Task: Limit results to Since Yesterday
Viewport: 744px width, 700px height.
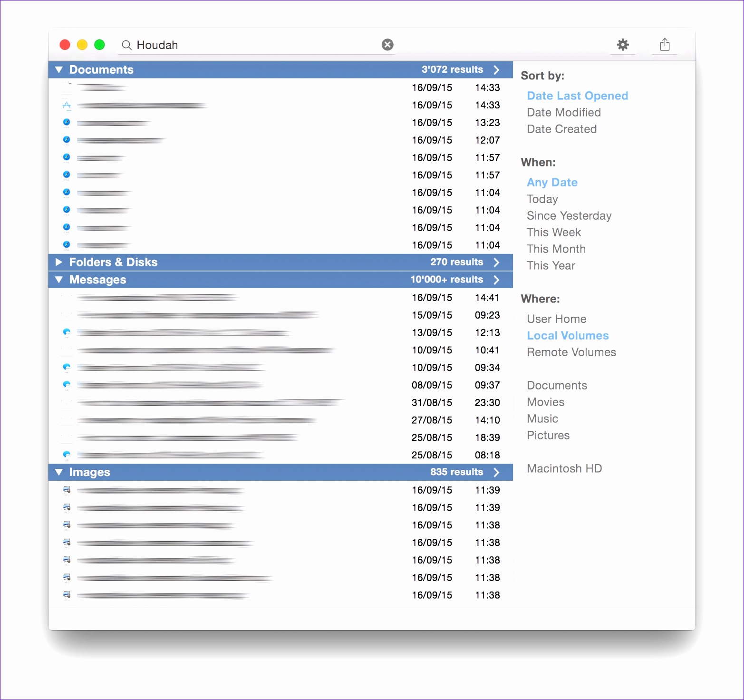Action: 569,216
